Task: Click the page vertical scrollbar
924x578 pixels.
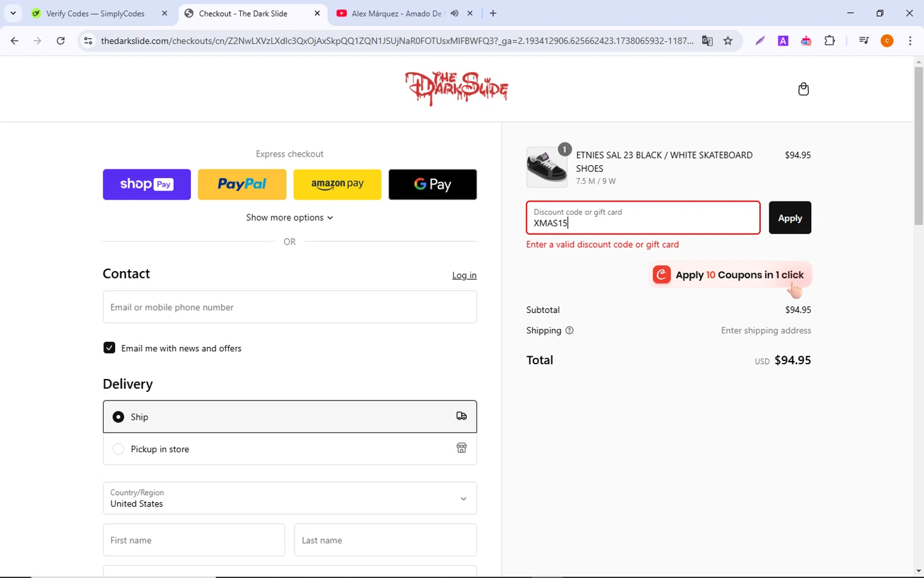Action: tap(918, 146)
